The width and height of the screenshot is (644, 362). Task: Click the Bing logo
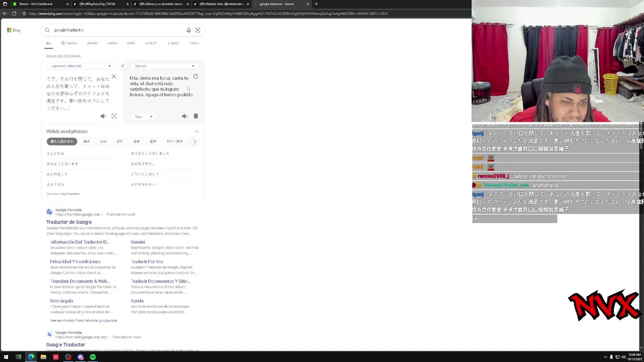tap(14, 30)
